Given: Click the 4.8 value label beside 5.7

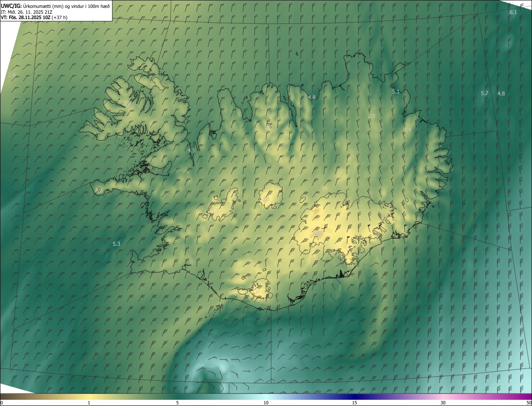Looking at the screenshot, I should pyautogui.click(x=501, y=94).
